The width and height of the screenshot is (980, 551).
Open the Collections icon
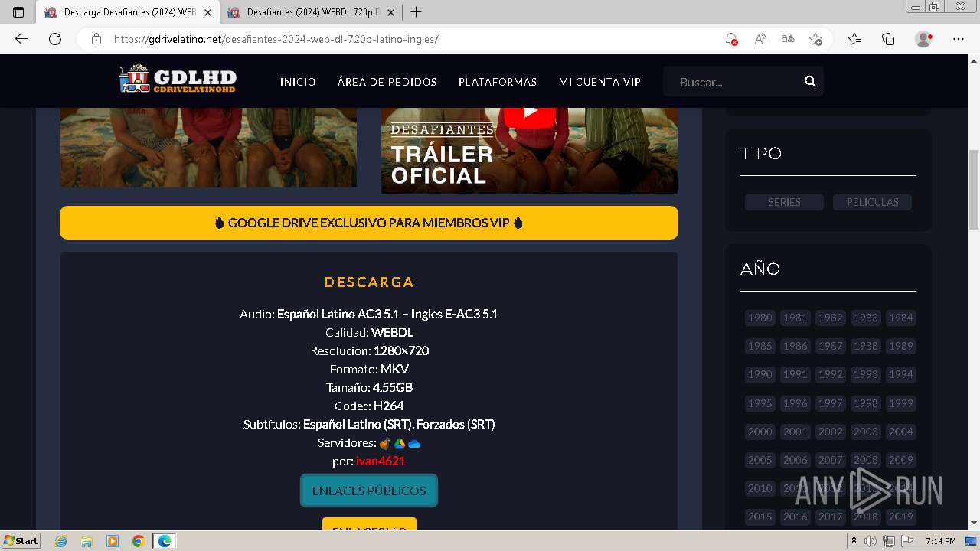coord(888,39)
